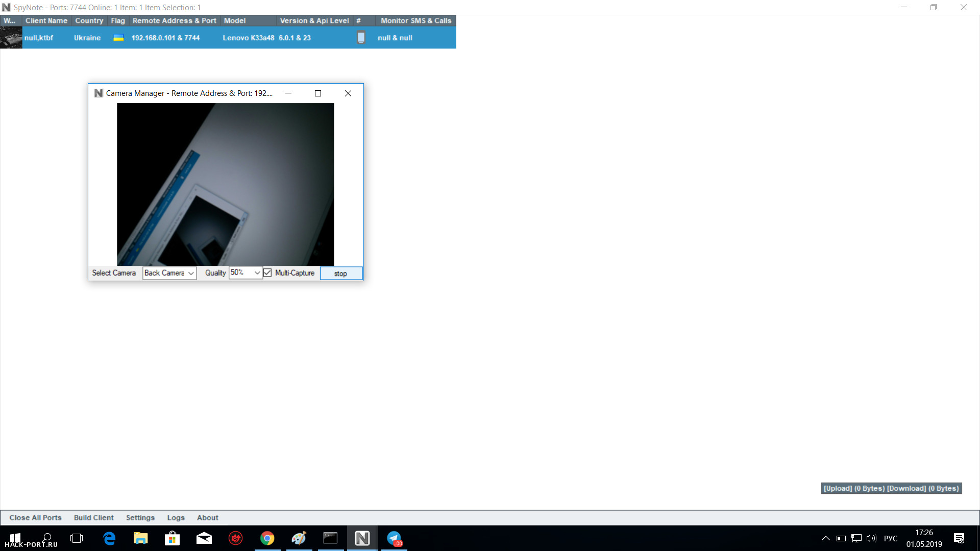
Task: Open the Build Client menu
Action: click(x=94, y=517)
